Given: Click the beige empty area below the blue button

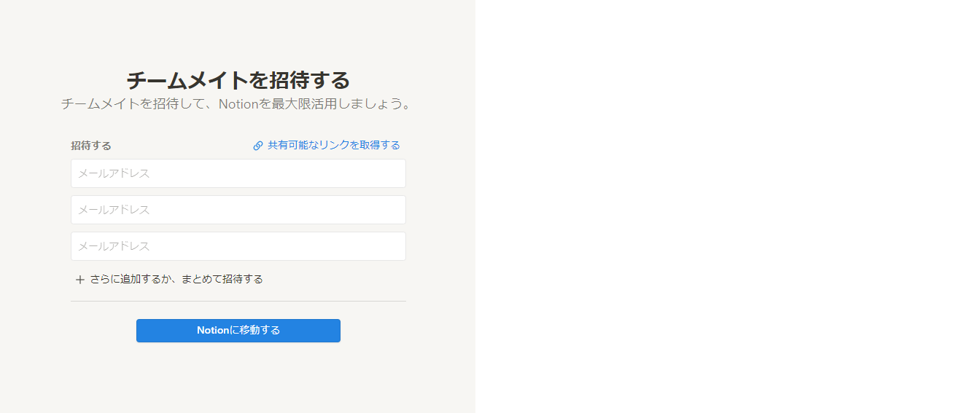Looking at the screenshot, I should pos(238,379).
